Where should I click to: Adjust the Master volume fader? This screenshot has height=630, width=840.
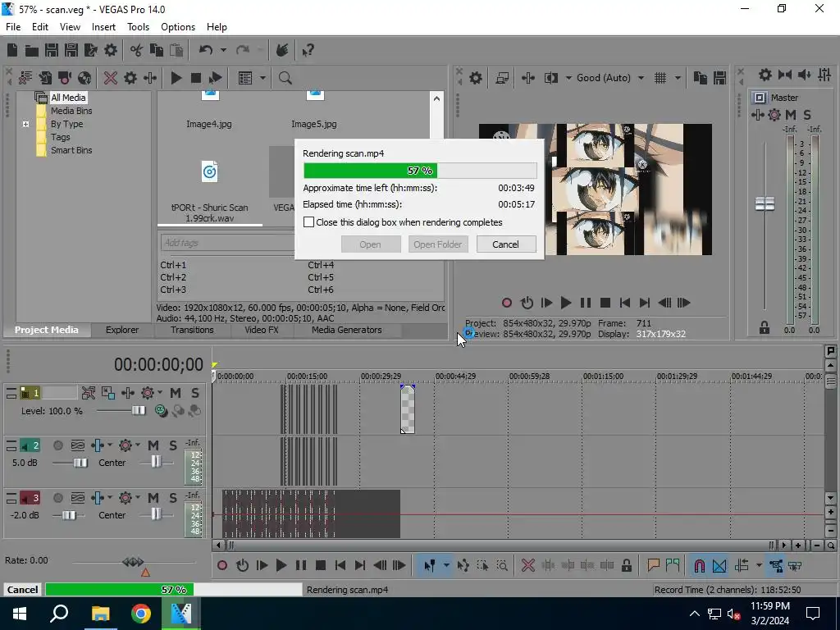click(x=765, y=203)
